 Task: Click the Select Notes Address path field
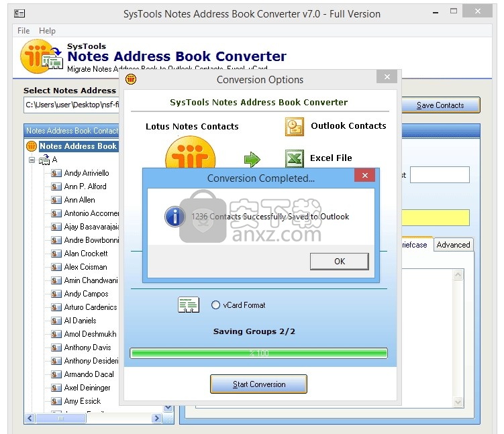click(x=71, y=105)
